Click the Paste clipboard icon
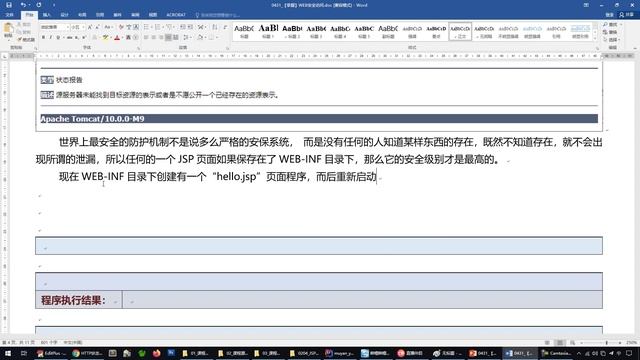Screen dimensions: 640x360 pos(8,28)
